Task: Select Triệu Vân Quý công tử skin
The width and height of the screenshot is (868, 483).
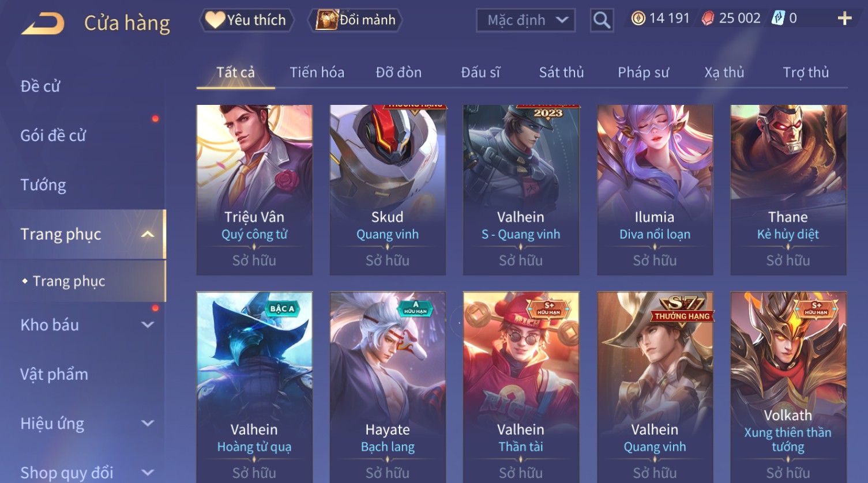Action: tap(254, 190)
